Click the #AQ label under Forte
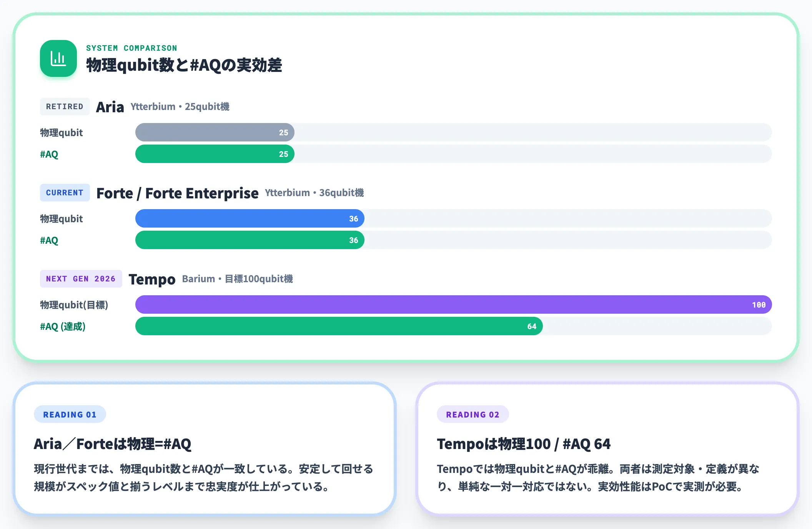The image size is (812, 529). coord(49,240)
